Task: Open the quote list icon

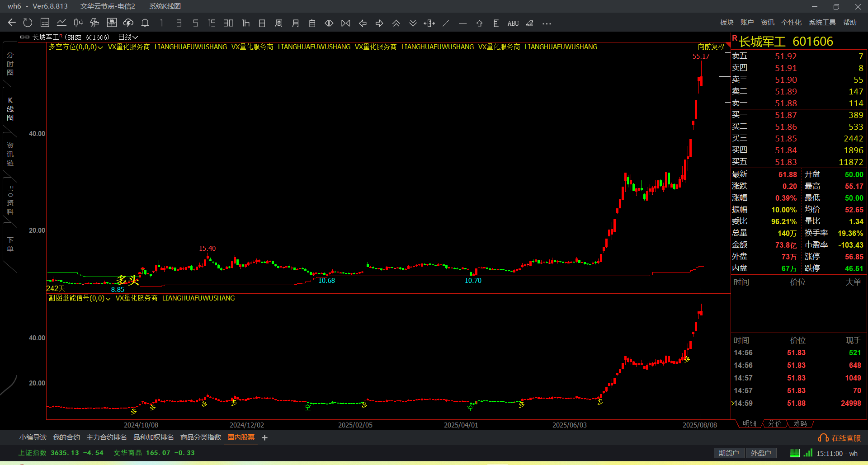Action: pos(45,23)
